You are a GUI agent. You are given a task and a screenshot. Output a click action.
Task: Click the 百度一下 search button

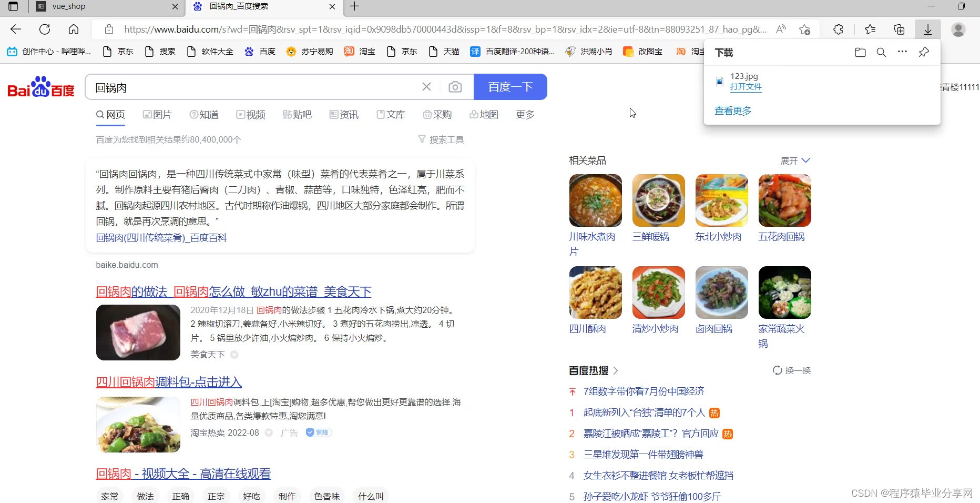point(511,87)
